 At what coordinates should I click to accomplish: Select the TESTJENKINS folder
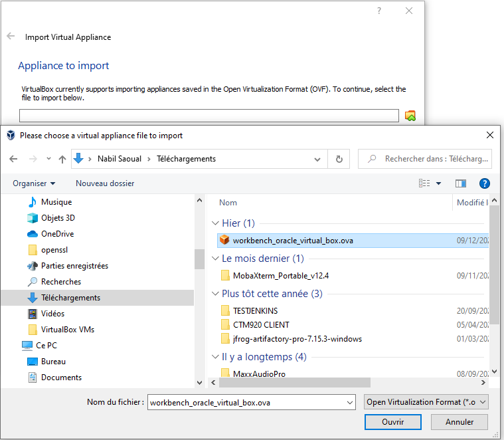[255, 310]
